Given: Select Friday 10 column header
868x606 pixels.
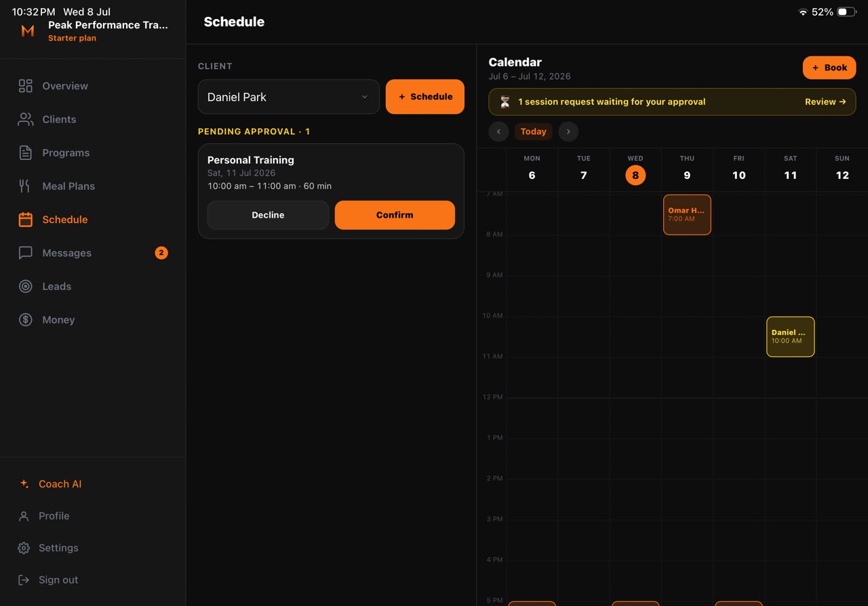Looking at the screenshot, I should [739, 168].
